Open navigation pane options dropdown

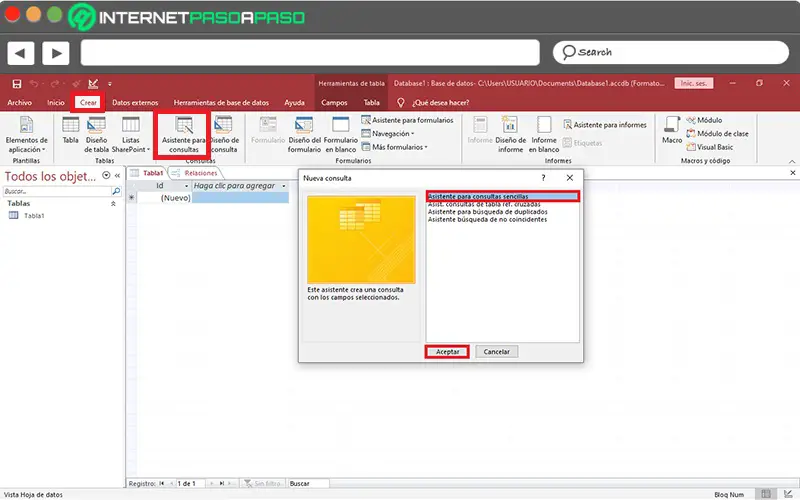pyautogui.click(x=106, y=176)
